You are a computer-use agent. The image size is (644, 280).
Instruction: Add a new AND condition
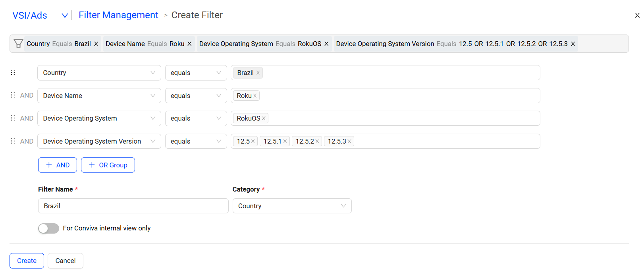coord(58,165)
